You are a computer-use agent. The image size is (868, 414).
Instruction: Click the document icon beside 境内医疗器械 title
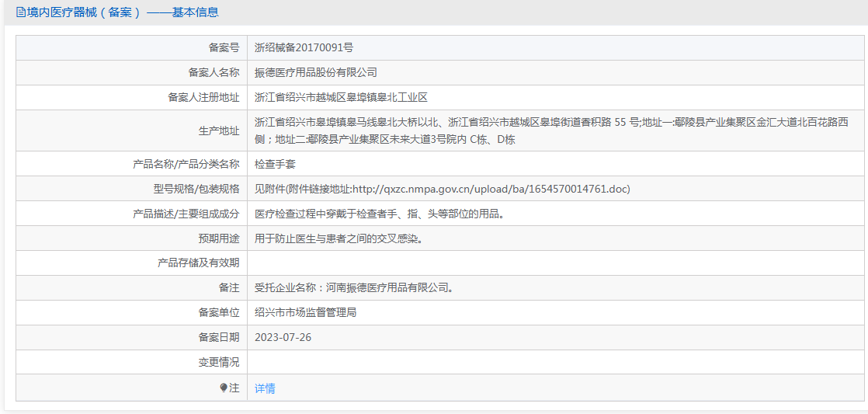point(20,12)
